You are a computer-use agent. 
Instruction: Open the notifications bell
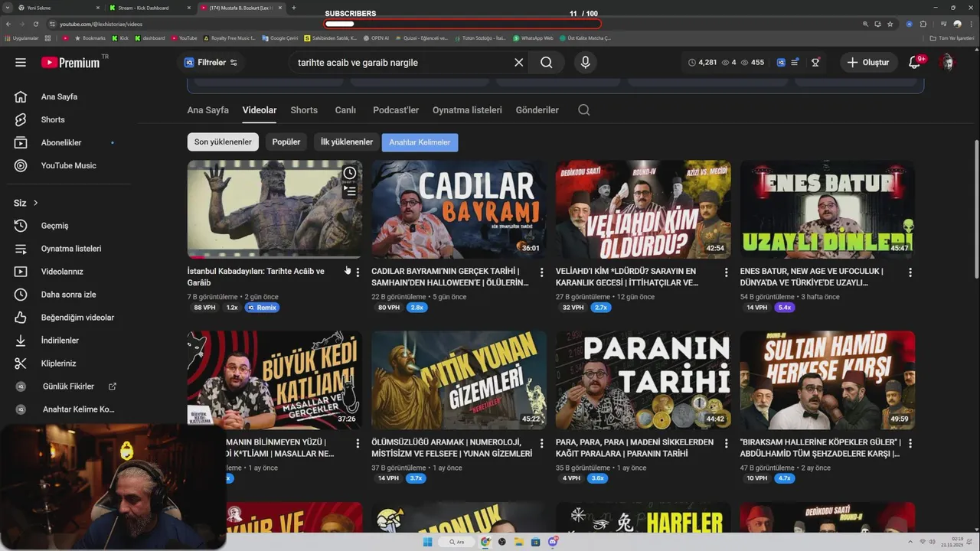coord(914,63)
